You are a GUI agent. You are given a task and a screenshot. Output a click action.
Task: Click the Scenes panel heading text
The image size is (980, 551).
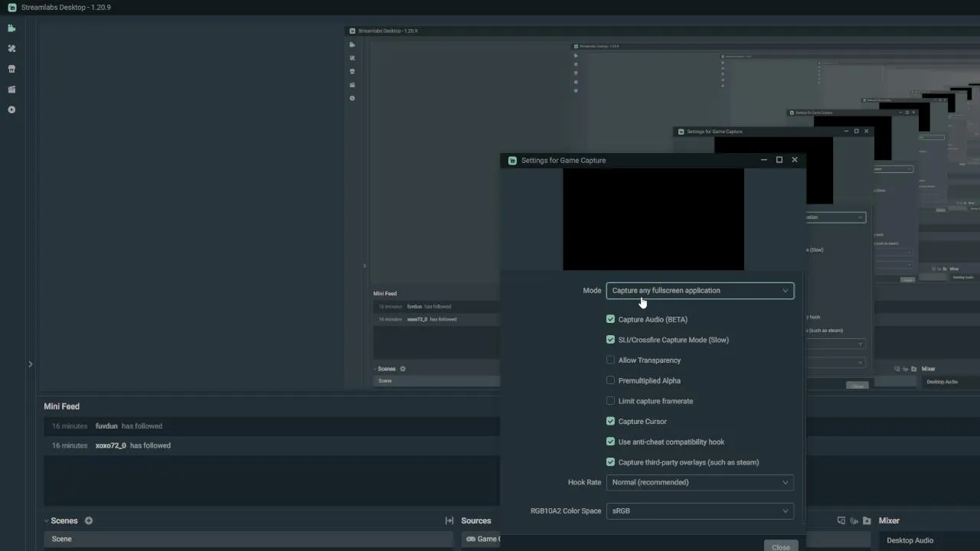click(x=64, y=520)
